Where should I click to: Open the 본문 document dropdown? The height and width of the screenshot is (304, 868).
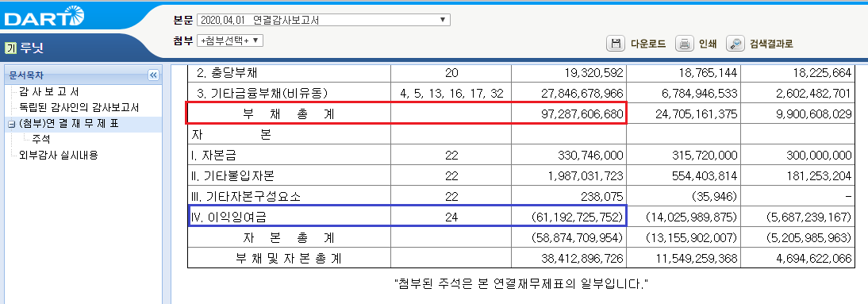point(323,21)
